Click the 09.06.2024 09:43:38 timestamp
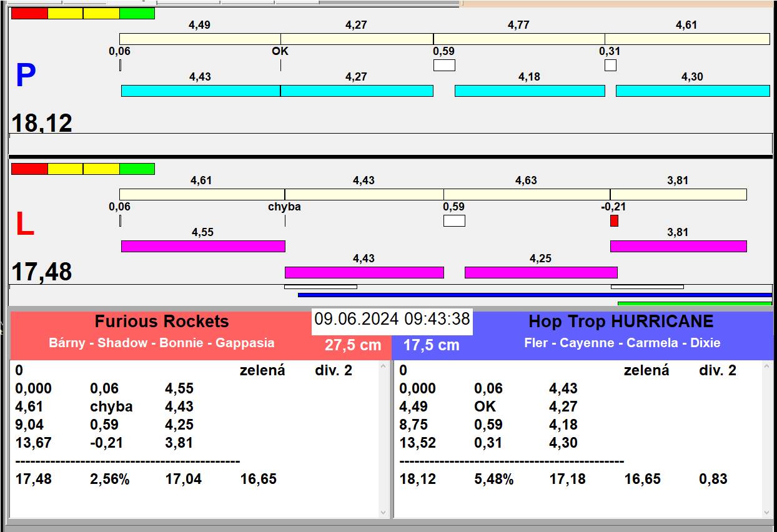 (392, 319)
